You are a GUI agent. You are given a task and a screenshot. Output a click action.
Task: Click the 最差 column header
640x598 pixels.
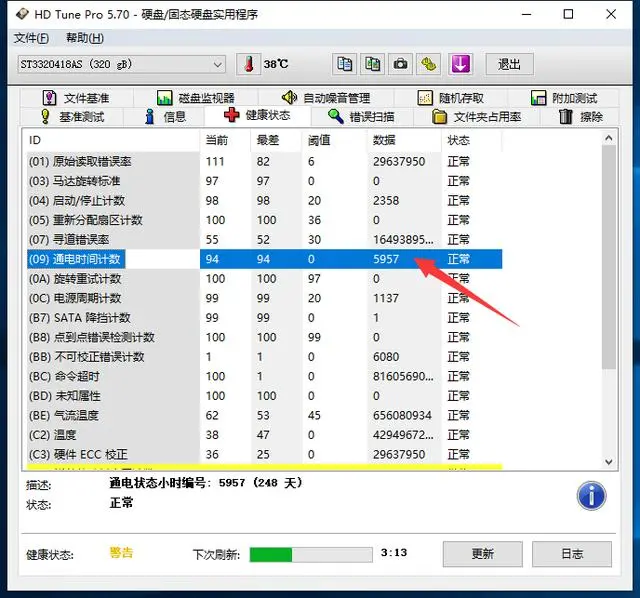coord(276,140)
